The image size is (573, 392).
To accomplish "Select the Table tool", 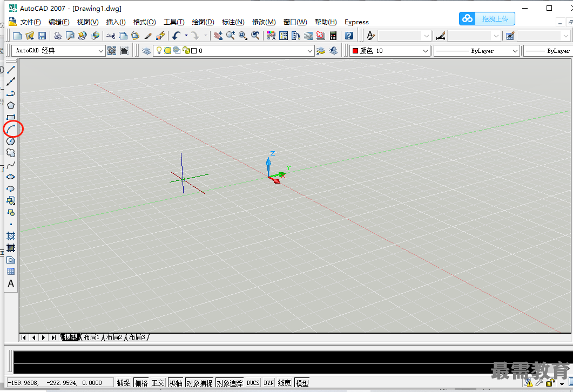I will coord(11,272).
